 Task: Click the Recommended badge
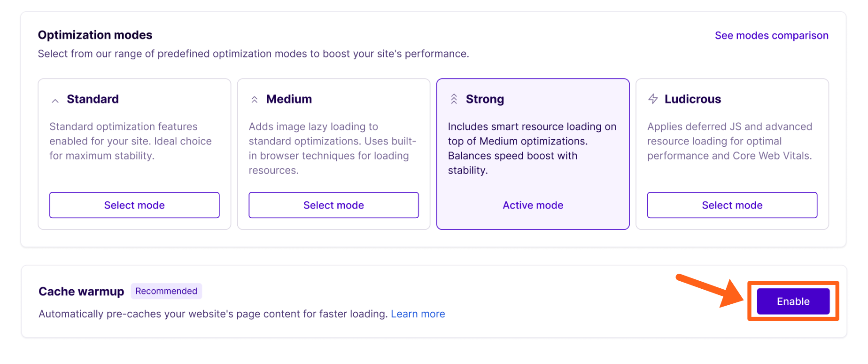[166, 291]
